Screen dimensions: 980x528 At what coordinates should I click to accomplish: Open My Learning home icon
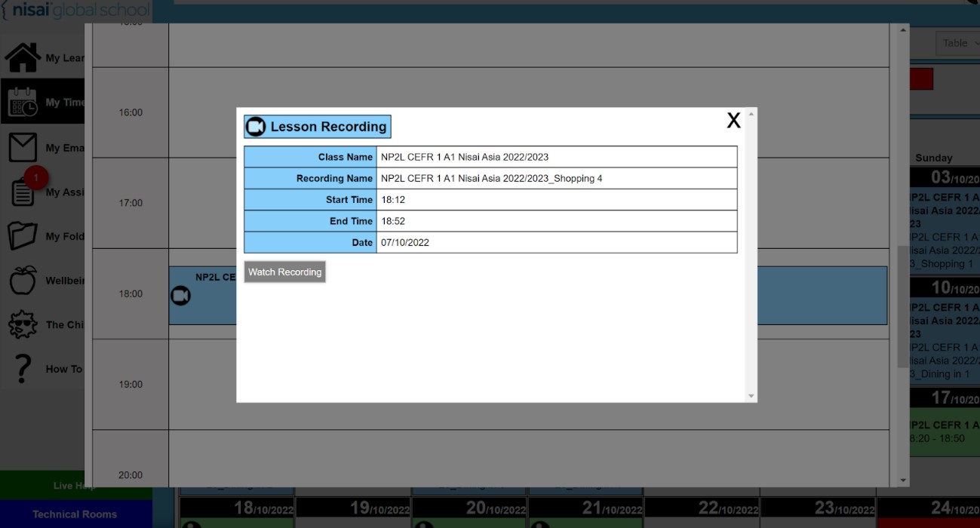click(x=23, y=57)
